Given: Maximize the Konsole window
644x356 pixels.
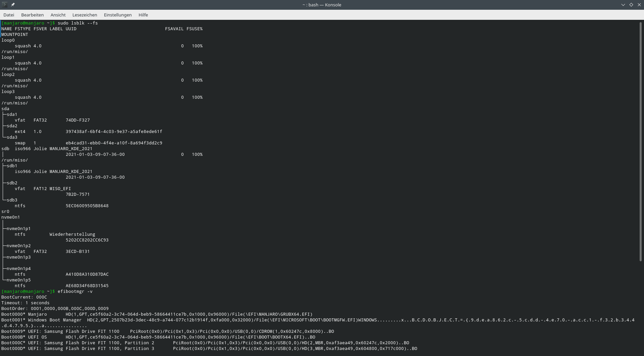Looking at the screenshot, I should pyautogui.click(x=631, y=5).
